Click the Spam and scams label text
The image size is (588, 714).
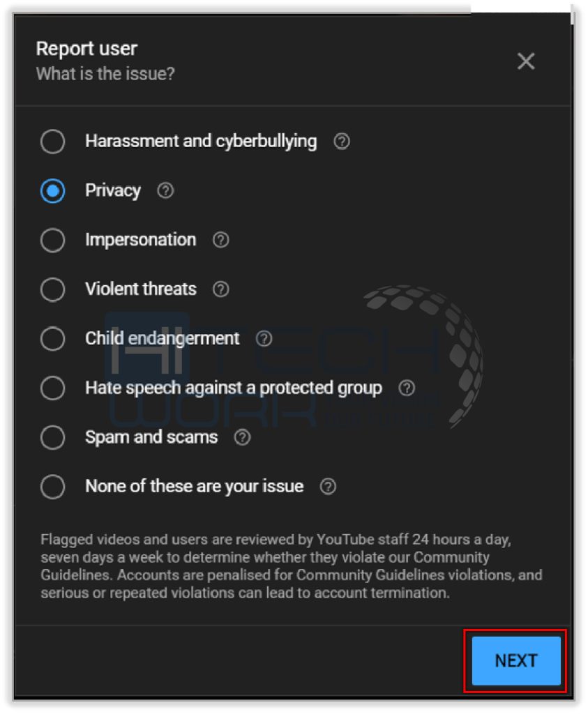[151, 437]
